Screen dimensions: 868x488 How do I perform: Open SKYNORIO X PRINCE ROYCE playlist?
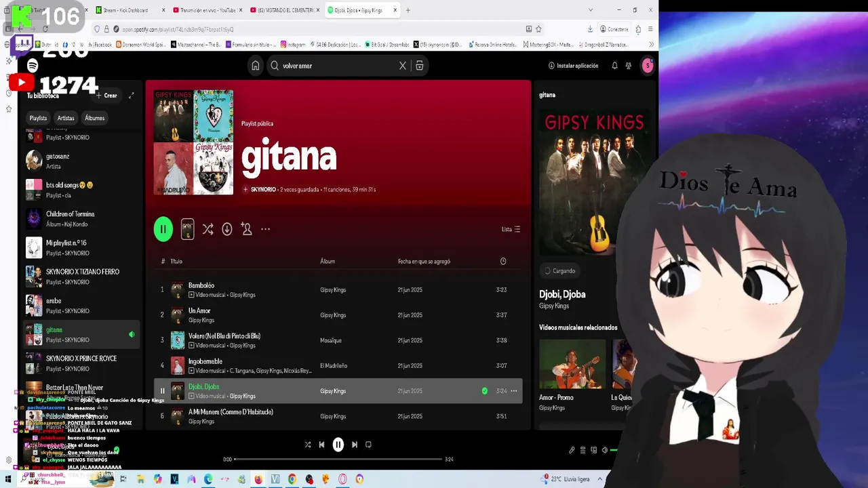81,363
